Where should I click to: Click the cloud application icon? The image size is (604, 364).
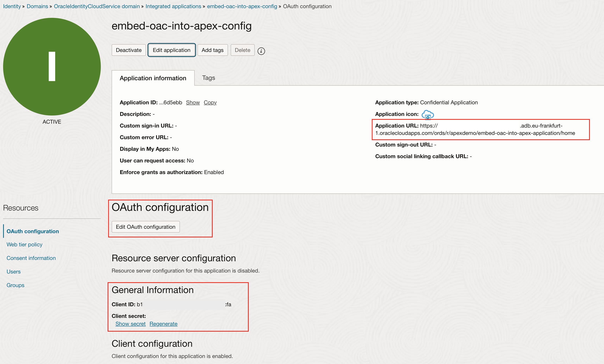click(x=427, y=115)
